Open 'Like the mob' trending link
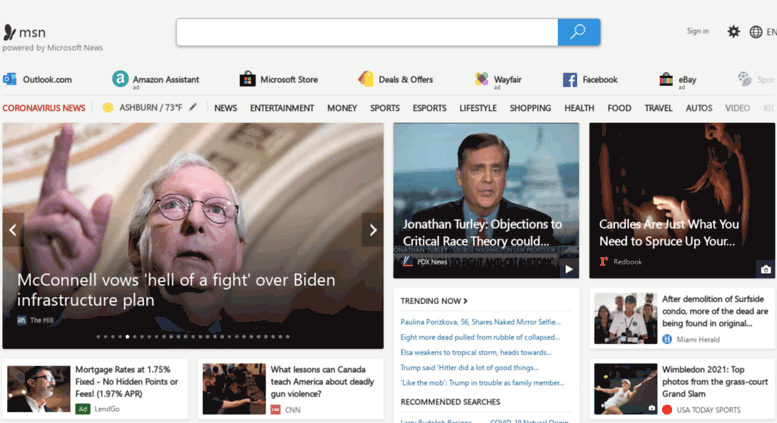777x423 pixels. point(482,383)
